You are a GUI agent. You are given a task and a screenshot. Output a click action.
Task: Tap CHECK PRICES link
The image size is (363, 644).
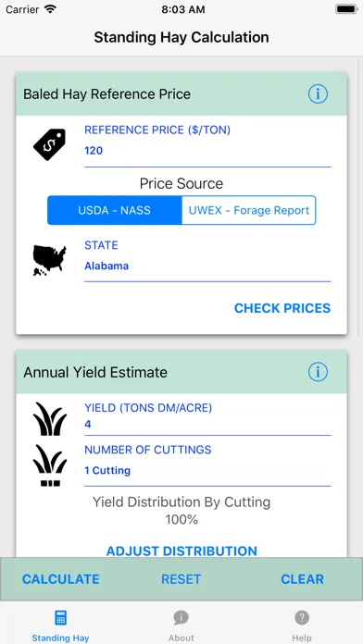point(282,308)
